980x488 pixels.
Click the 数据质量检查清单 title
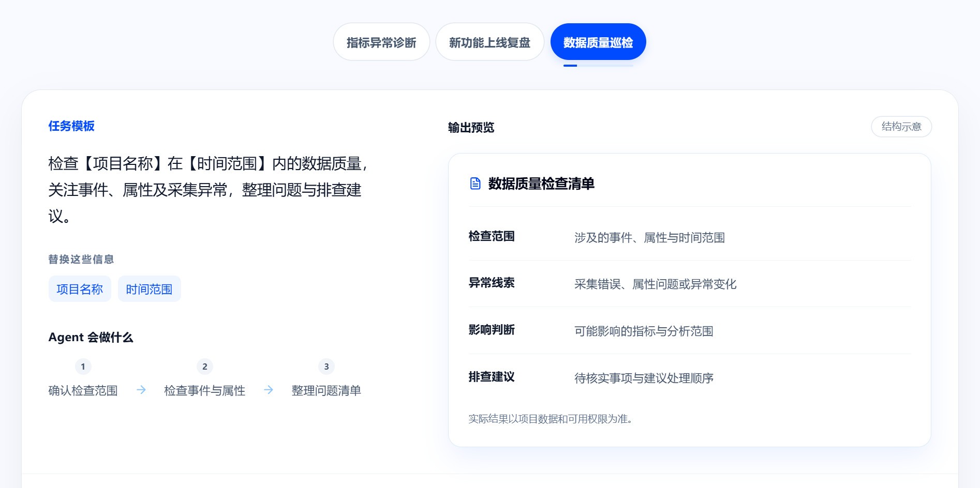point(541,184)
